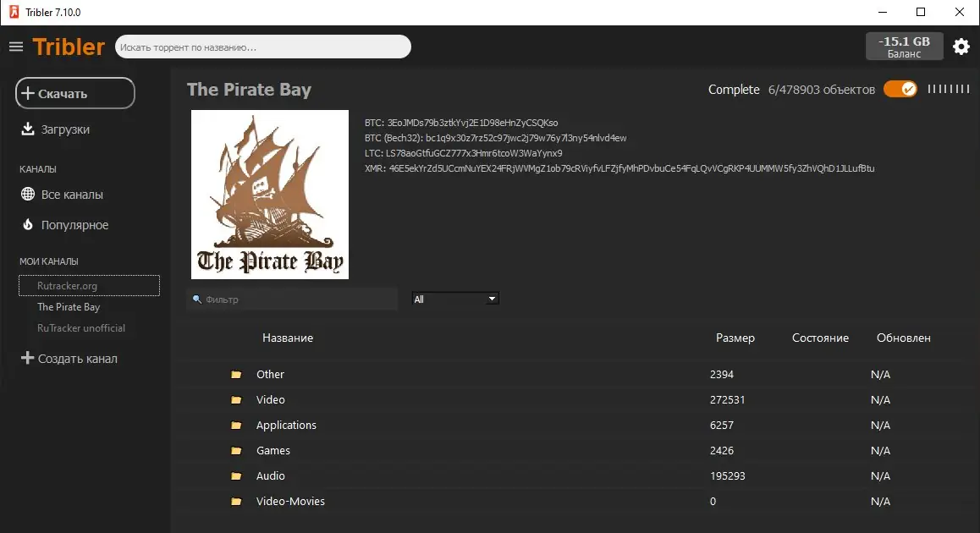Image resolution: width=980 pixels, height=533 pixels.
Task: Select The Pirate Bay channel in sidebar
Action: point(68,307)
